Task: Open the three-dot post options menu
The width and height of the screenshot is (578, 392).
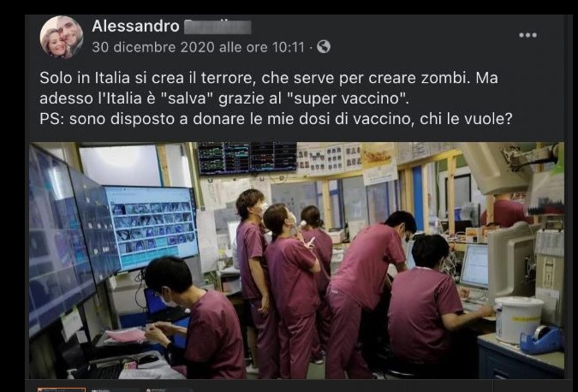Action: 527,35
